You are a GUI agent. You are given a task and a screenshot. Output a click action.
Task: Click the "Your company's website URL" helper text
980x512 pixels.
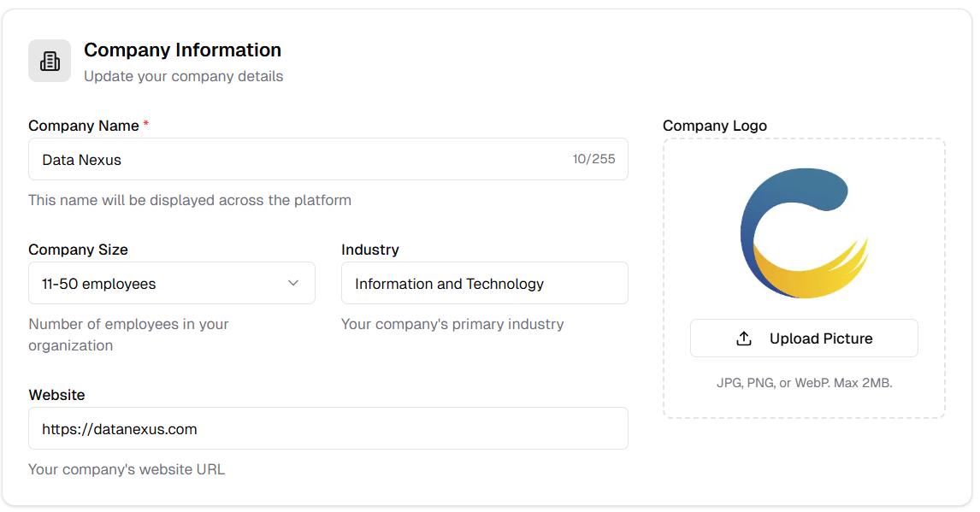(x=127, y=469)
